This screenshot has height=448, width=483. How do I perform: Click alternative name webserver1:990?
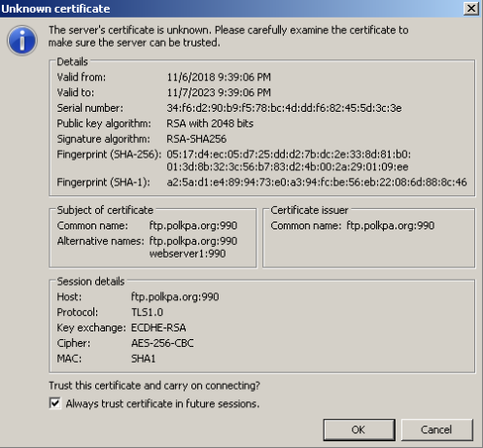pyautogui.click(x=188, y=254)
